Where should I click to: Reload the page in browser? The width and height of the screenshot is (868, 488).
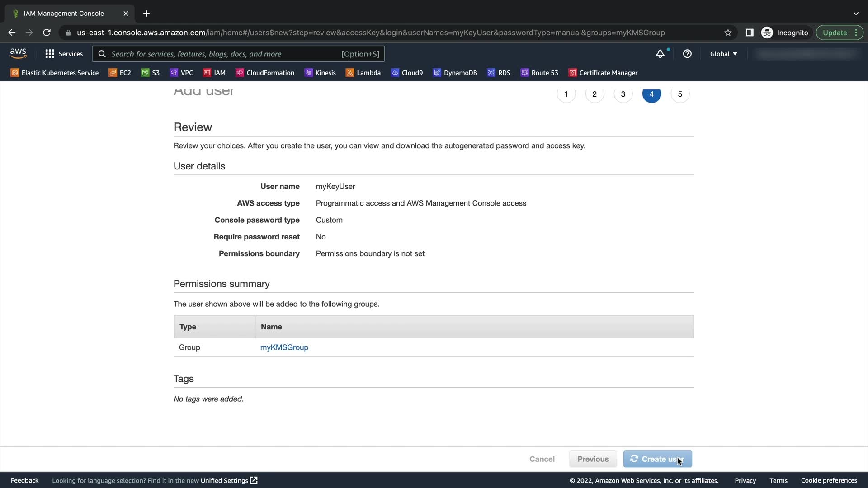[47, 33]
